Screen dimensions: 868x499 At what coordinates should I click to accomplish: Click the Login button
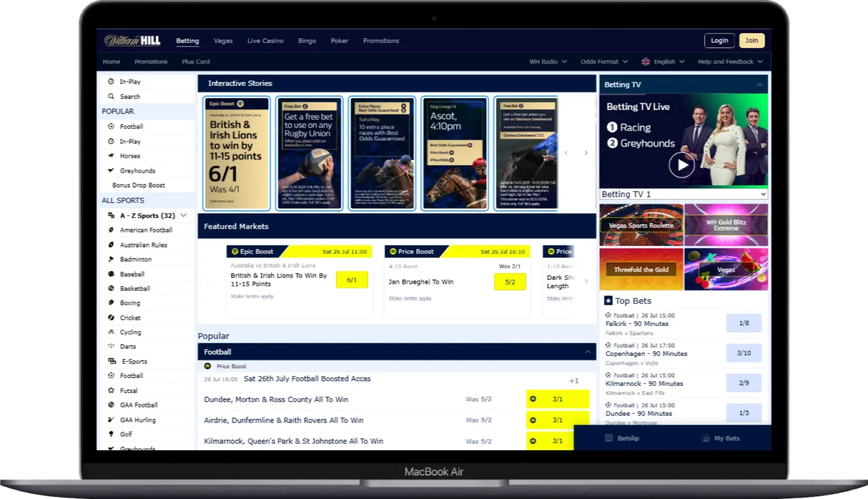pos(719,40)
